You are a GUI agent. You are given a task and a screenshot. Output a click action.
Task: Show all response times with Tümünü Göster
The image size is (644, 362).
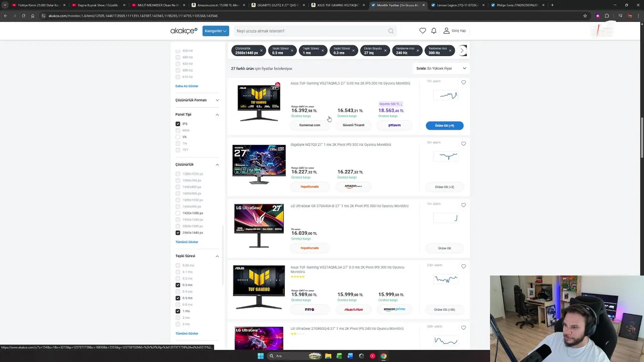(x=187, y=333)
